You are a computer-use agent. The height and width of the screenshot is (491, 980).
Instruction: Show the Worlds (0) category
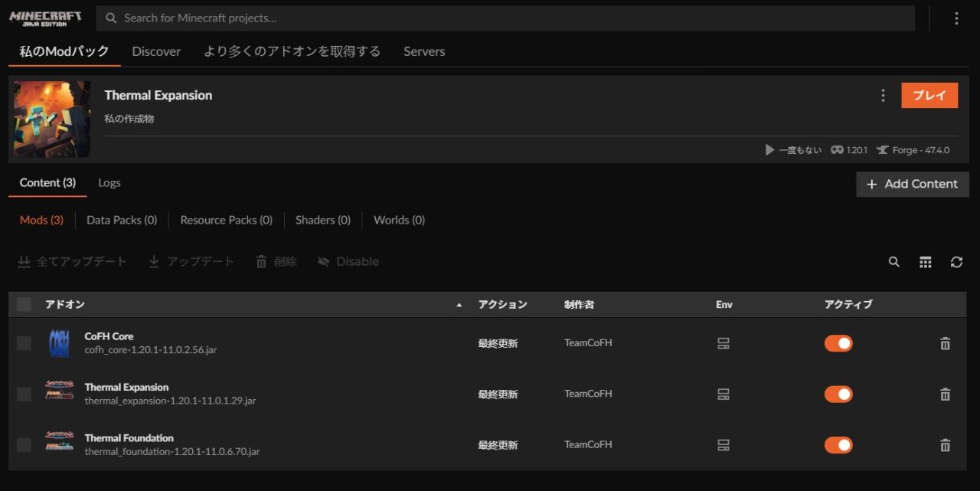tap(399, 220)
